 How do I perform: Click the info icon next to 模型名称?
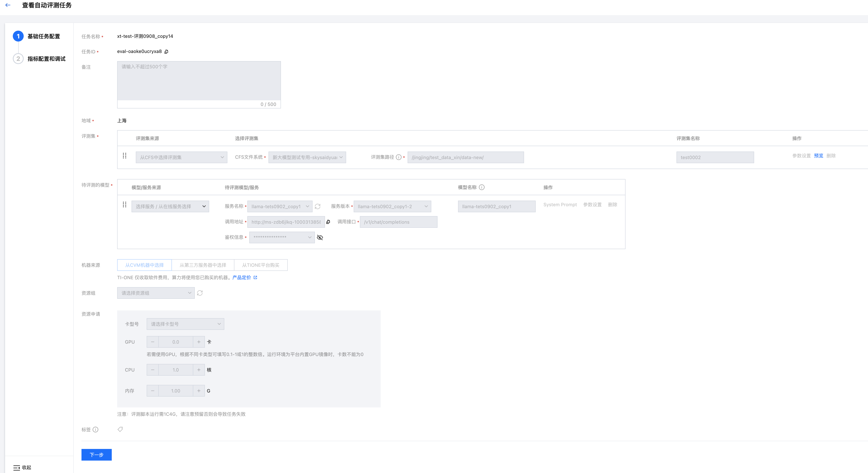click(482, 187)
